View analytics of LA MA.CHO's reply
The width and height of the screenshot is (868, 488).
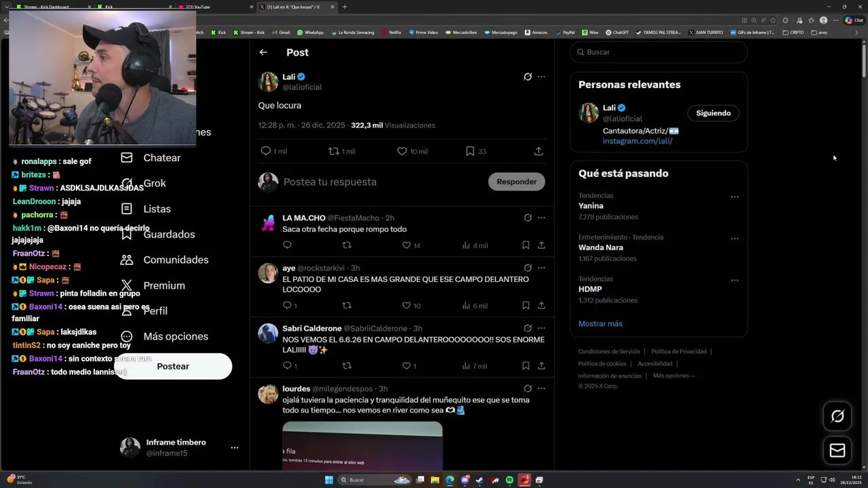(x=475, y=245)
